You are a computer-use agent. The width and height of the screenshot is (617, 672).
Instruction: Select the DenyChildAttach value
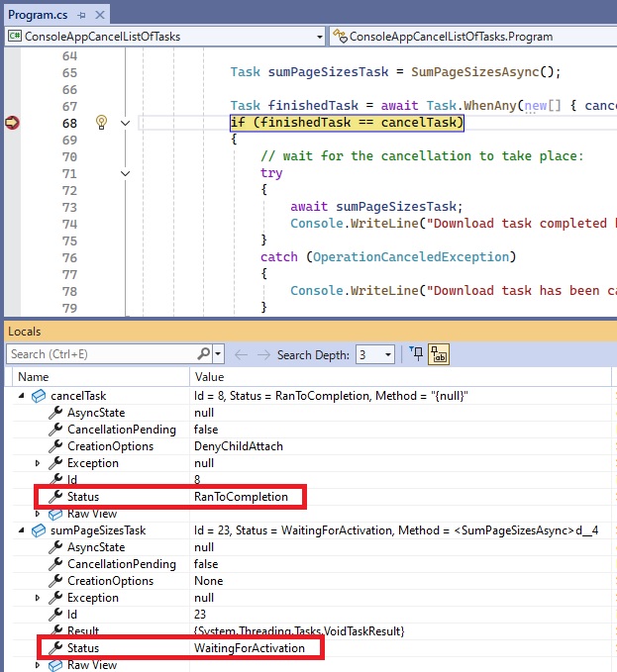239,446
